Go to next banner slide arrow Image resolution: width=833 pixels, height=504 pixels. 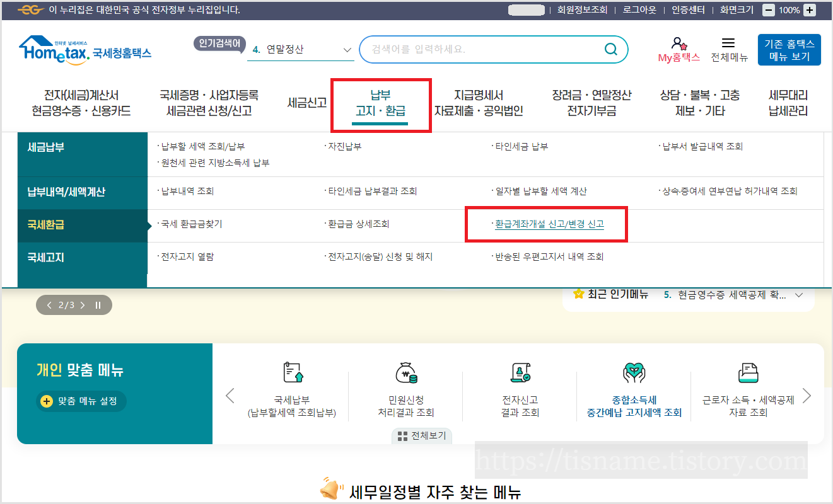coord(83,305)
